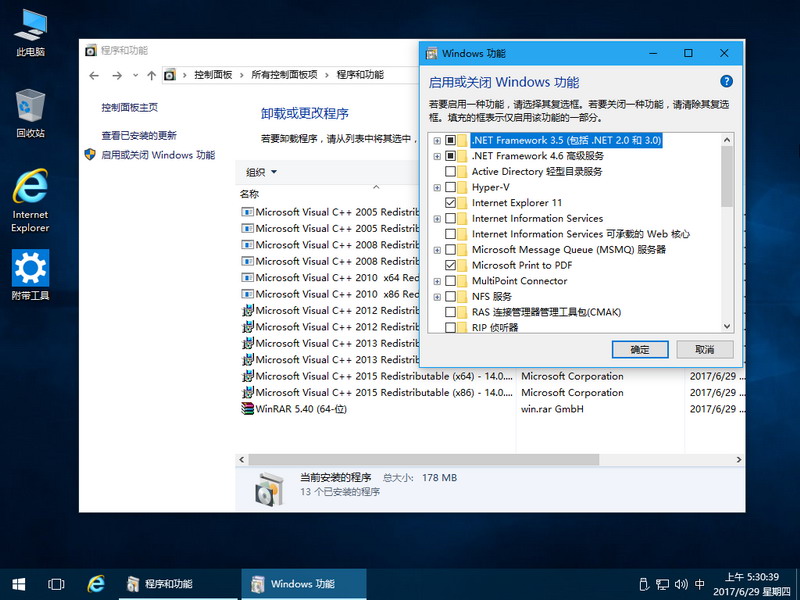This screenshot has height=600, width=800.
Task: Expand the Microsoft Message Queue node
Action: (437, 250)
